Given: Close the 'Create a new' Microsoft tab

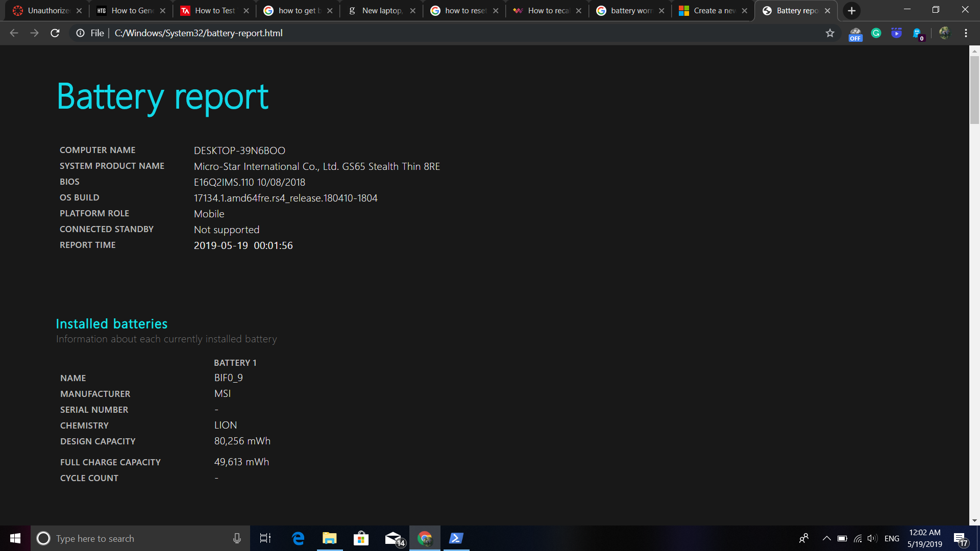Looking at the screenshot, I should click(x=745, y=11).
